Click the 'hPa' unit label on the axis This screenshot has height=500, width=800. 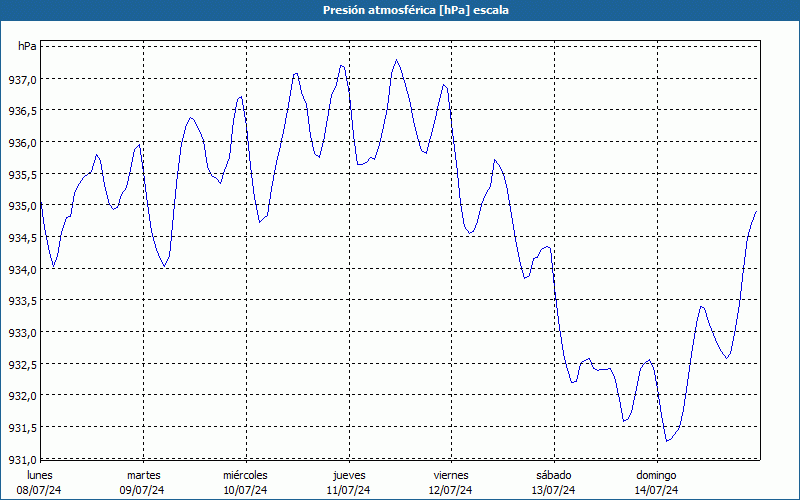pos(27,46)
